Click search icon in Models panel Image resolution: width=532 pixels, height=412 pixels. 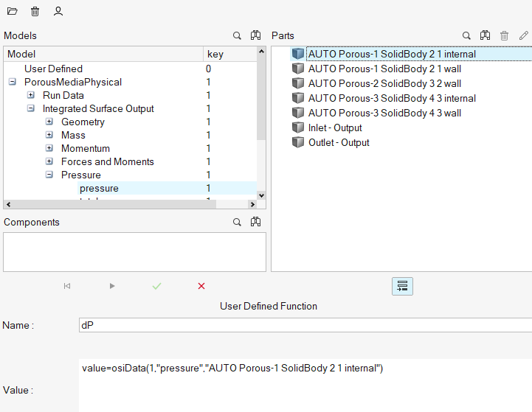point(237,35)
